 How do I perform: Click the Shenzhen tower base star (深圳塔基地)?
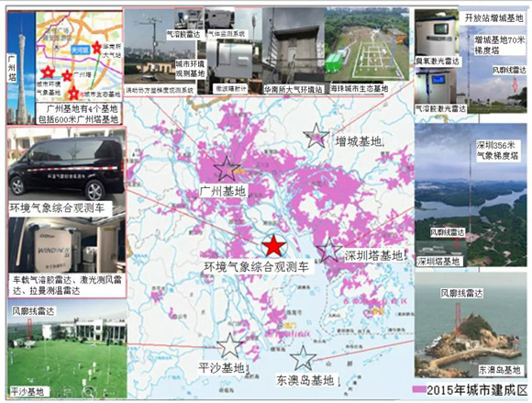pos(329,250)
